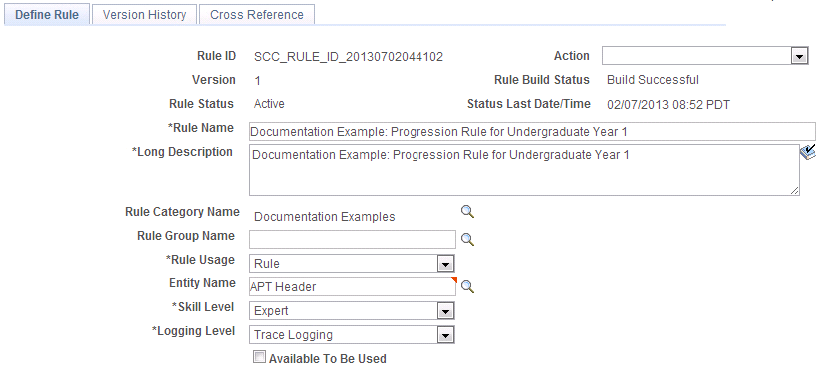Open the Rule Usage dropdown

click(x=352, y=264)
